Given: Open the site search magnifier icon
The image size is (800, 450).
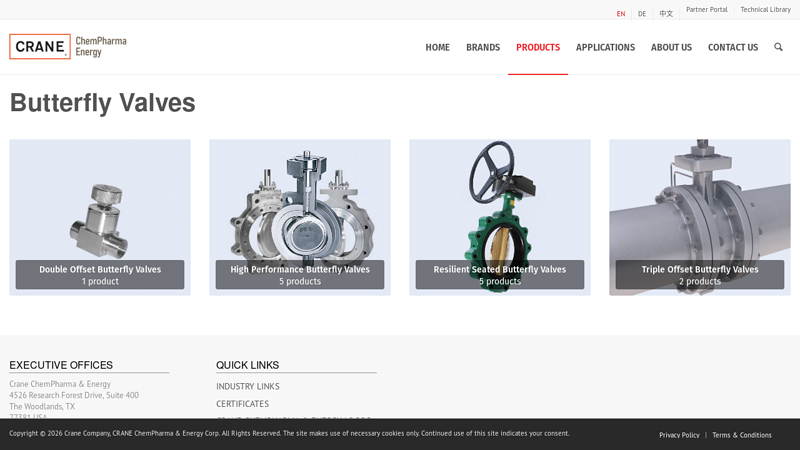Looking at the screenshot, I should pyautogui.click(x=778, y=47).
